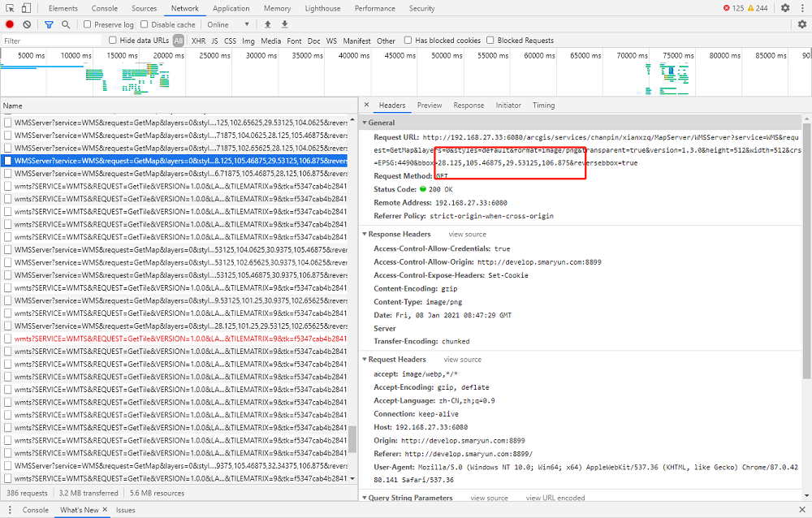812x518 pixels.
Task: Open network settings gear icon
Action: [802, 24]
